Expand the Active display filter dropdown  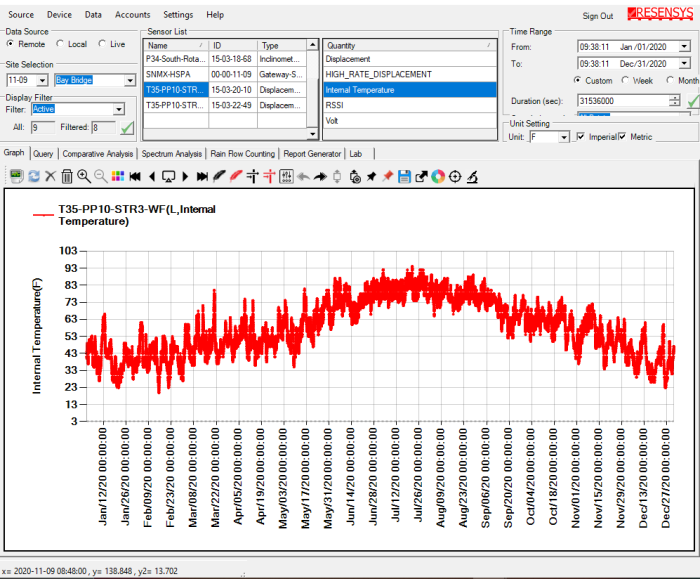[x=118, y=109]
